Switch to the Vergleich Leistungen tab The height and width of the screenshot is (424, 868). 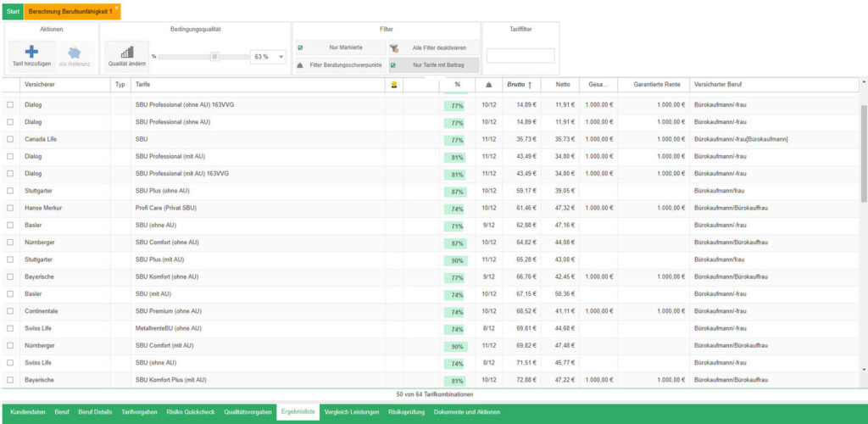tap(351, 412)
